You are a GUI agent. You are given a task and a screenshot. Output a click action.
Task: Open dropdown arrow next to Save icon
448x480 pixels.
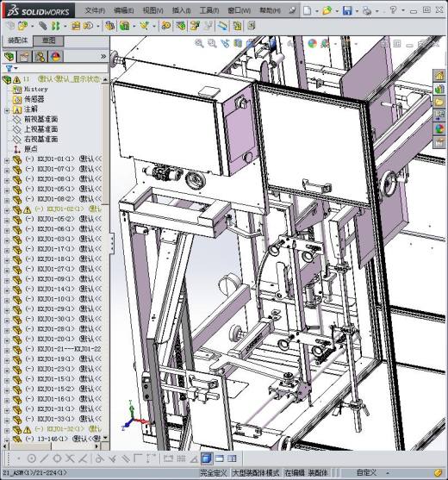click(x=357, y=11)
